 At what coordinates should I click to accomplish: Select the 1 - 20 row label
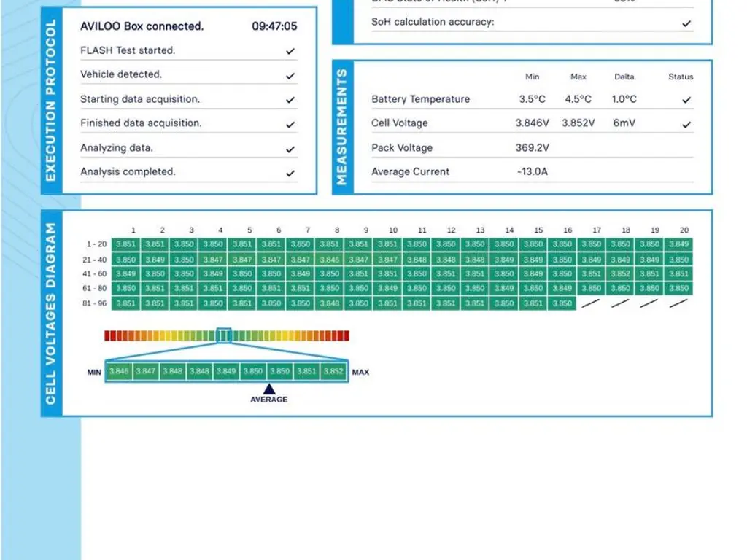pyautogui.click(x=95, y=244)
